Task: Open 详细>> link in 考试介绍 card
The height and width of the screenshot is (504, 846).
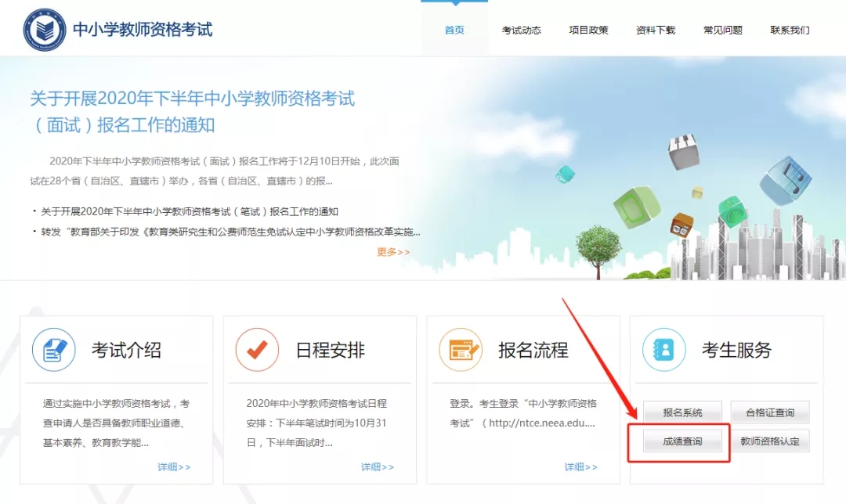Action: 174,467
